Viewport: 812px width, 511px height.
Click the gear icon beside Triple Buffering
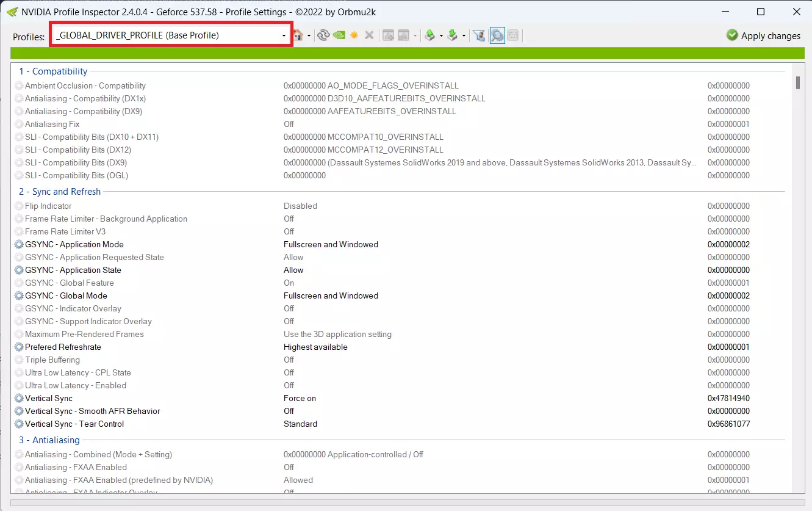19,360
